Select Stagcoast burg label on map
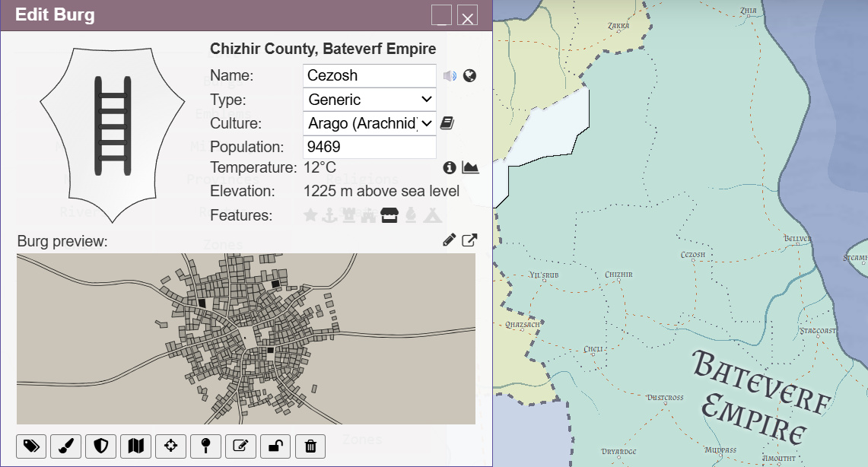868x467 pixels. click(x=818, y=330)
